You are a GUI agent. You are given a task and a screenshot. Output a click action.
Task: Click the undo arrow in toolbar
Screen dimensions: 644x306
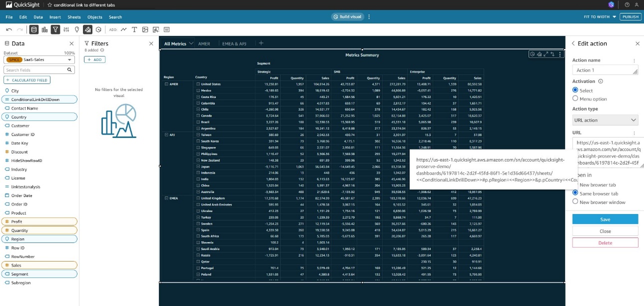point(9,29)
